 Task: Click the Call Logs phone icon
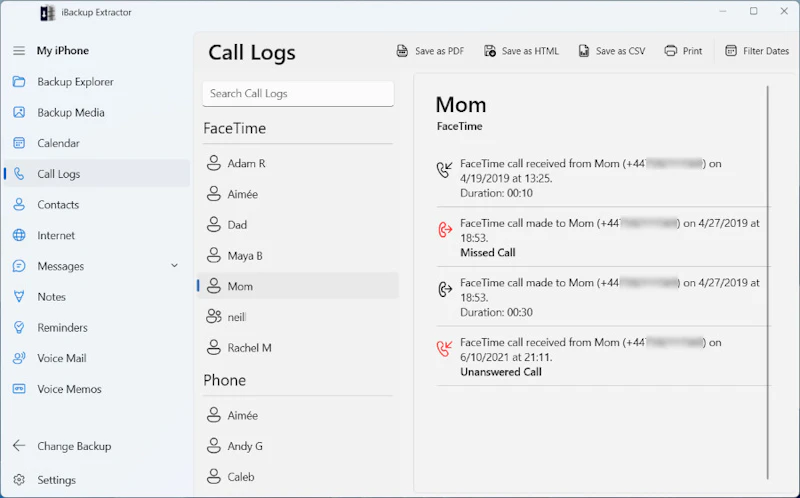19,174
